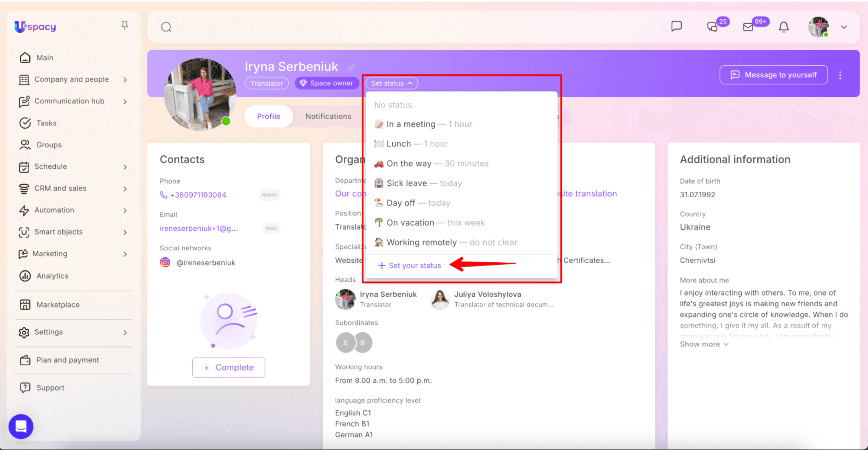
Task: Switch to the Profile tab
Action: [269, 116]
